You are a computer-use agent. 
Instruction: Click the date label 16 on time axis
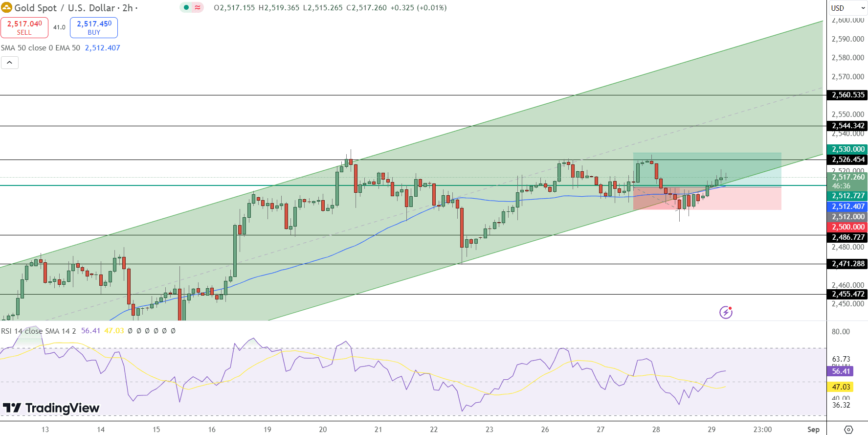click(x=212, y=430)
